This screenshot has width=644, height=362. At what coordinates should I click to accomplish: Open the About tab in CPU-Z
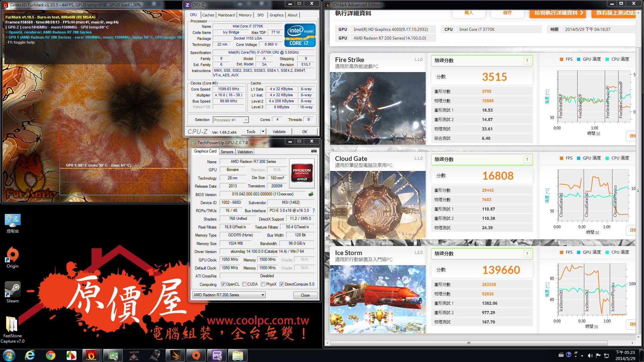[292, 15]
